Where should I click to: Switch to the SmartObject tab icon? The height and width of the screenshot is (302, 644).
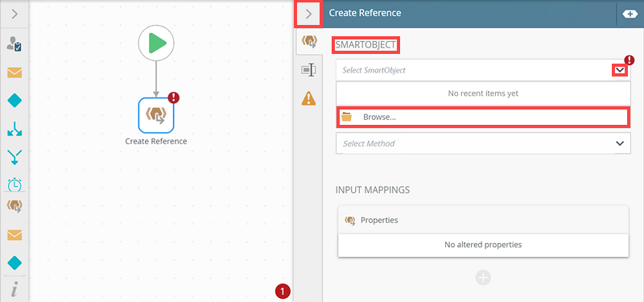tap(309, 42)
